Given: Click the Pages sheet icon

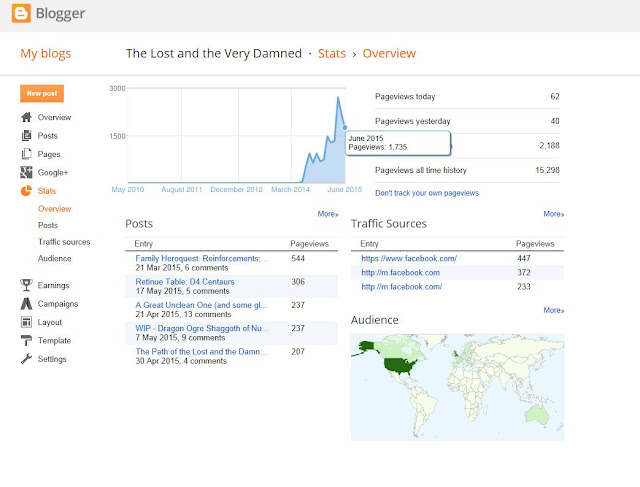Looking at the screenshot, I should pos(27,154).
